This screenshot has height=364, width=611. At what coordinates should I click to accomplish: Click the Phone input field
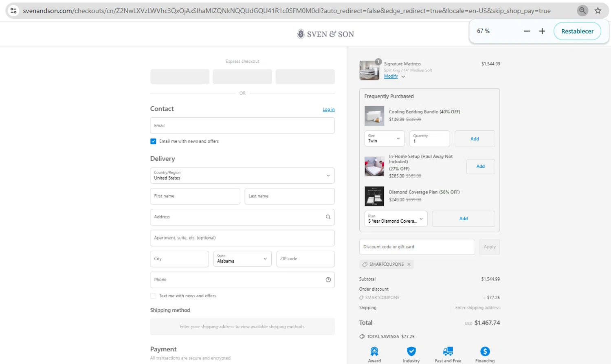pyautogui.click(x=242, y=280)
